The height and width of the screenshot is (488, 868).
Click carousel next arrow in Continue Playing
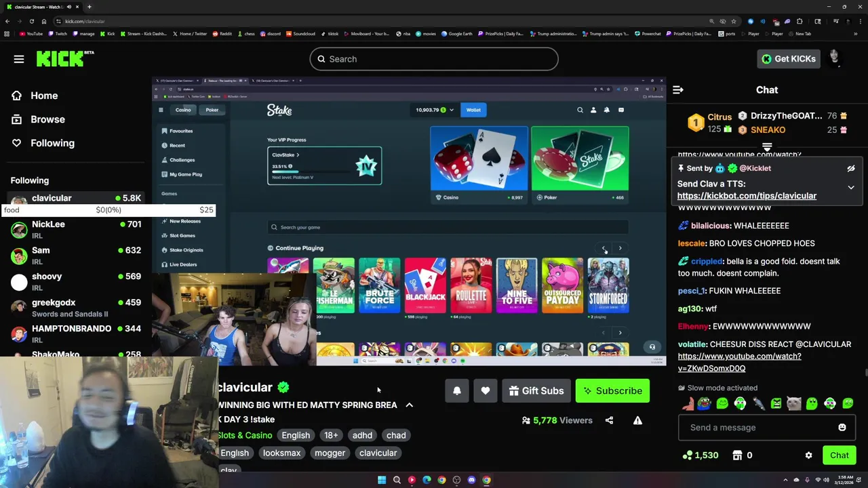click(620, 249)
